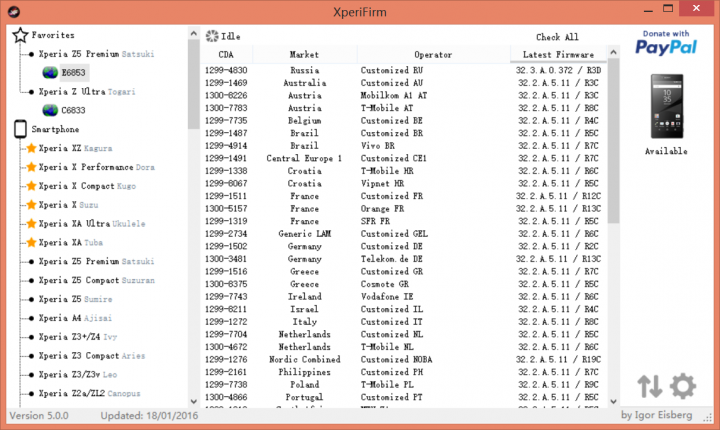Sort by Latest Firmware column header
This screenshot has height=430, width=720.
(x=558, y=54)
